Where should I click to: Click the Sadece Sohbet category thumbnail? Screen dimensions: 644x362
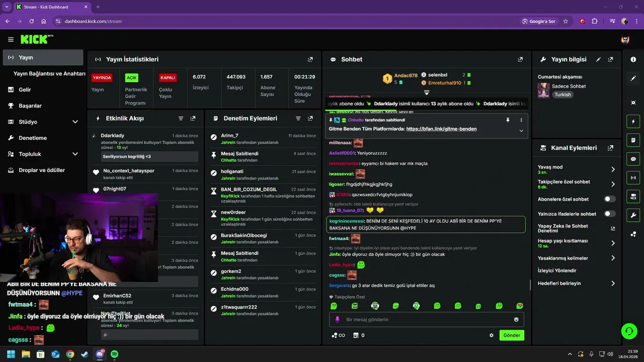[543, 90]
